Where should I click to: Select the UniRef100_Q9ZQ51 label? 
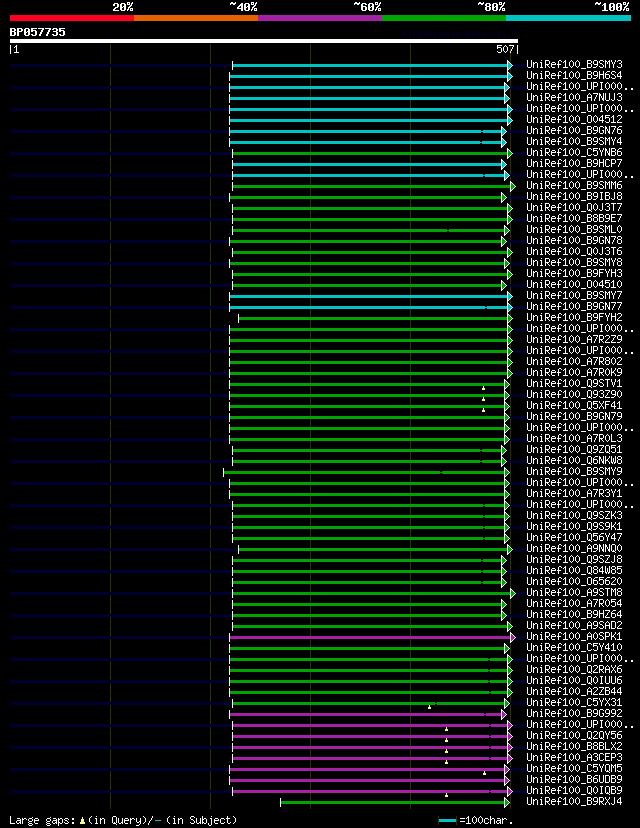[574, 449]
